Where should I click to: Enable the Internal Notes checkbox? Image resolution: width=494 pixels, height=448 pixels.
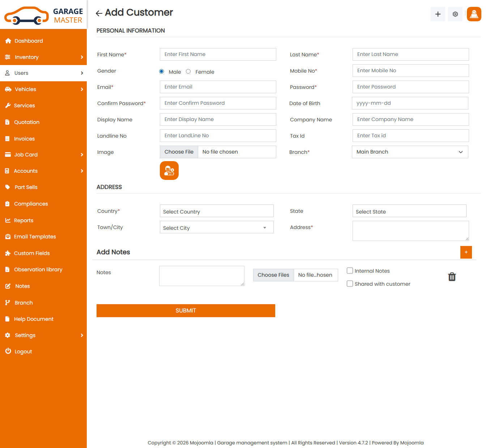[x=350, y=271]
